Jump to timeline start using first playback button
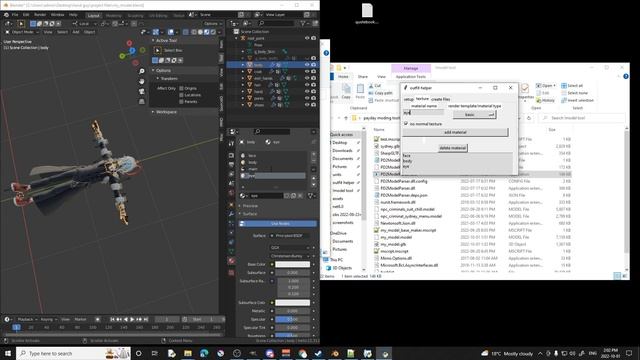This screenshot has height=360, width=640. tap(112, 319)
